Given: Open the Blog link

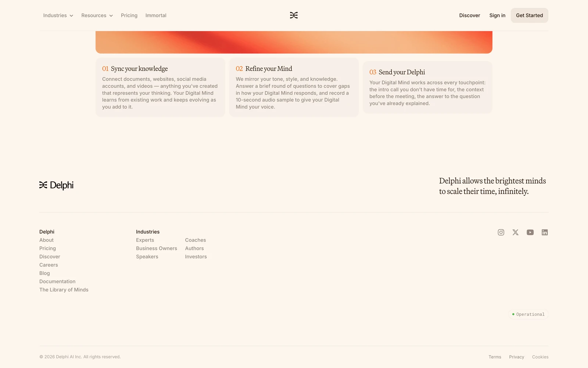Looking at the screenshot, I should point(44,273).
